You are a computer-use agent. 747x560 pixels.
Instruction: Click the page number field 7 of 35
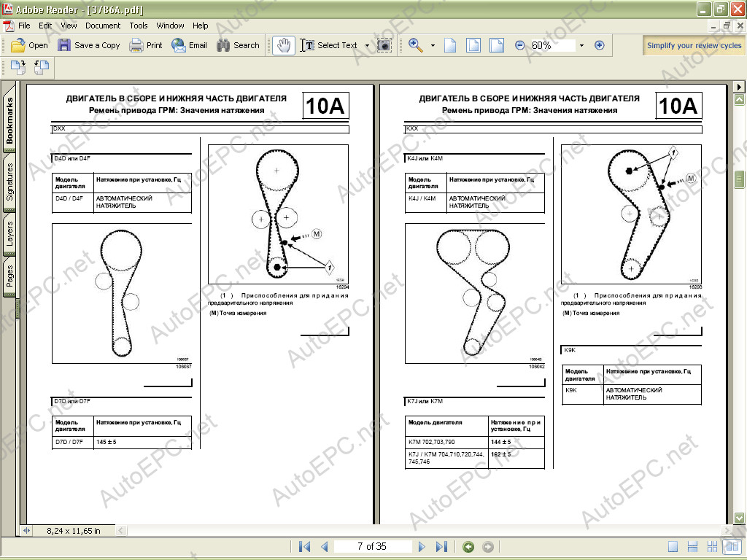[x=372, y=546]
